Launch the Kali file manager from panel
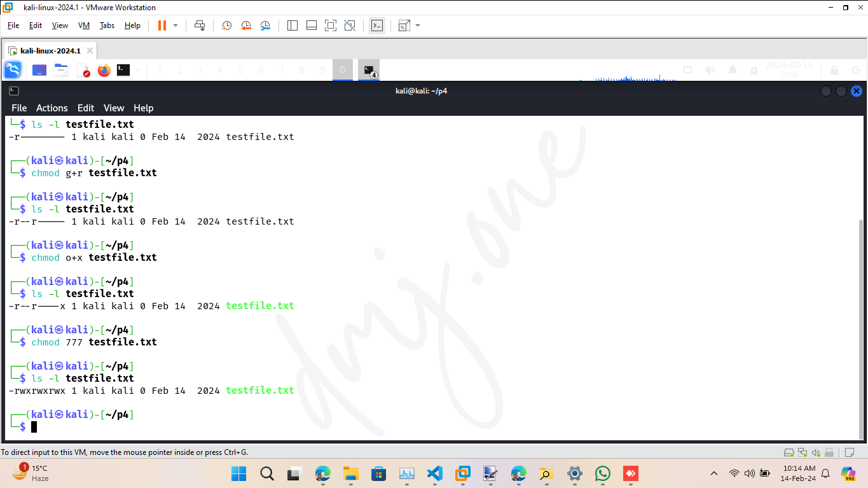The width and height of the screenshot is (868, 488). click(x=61, y=70)
